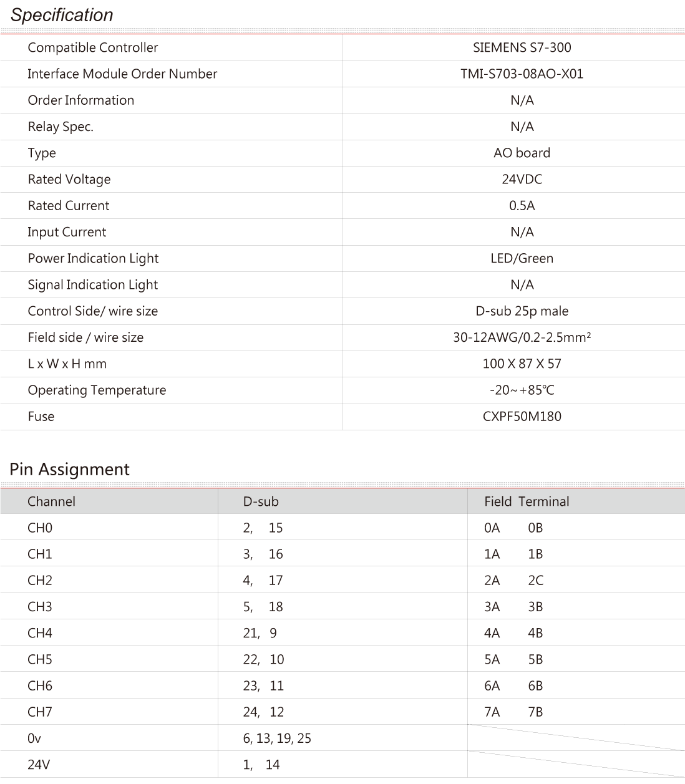Select D-sub pins '24, 12'
The image size is (685, 784).
[x=263, y=712]
